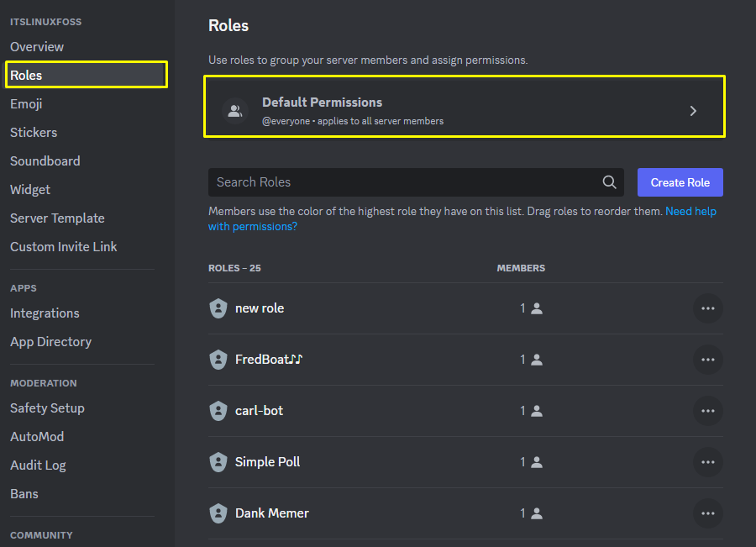Image resolution: width=756 pixels, height=547 pixels.
Task: Open the Default Permissions @everyone row
Action: coord(465,107)
